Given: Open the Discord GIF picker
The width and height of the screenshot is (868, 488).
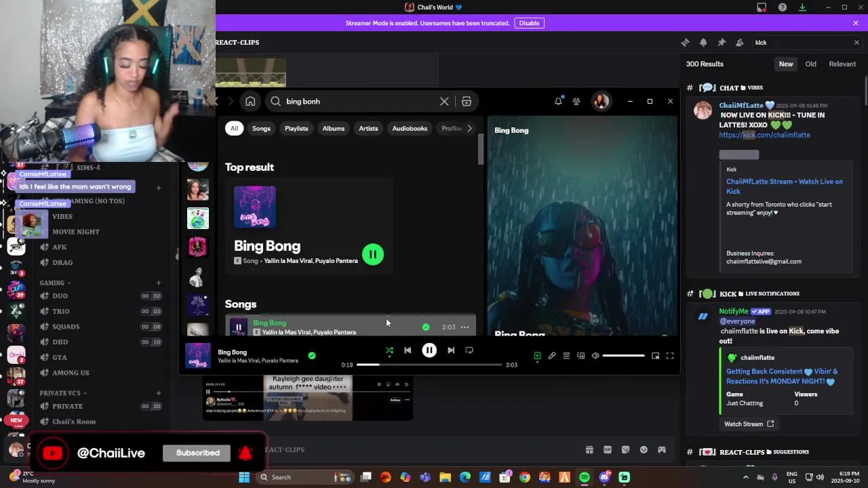Looking at the screenshot, I should point(608,449).
